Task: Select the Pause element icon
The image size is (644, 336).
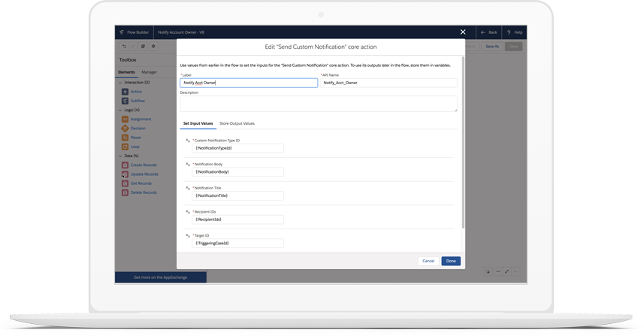Action: click(125, 138)
